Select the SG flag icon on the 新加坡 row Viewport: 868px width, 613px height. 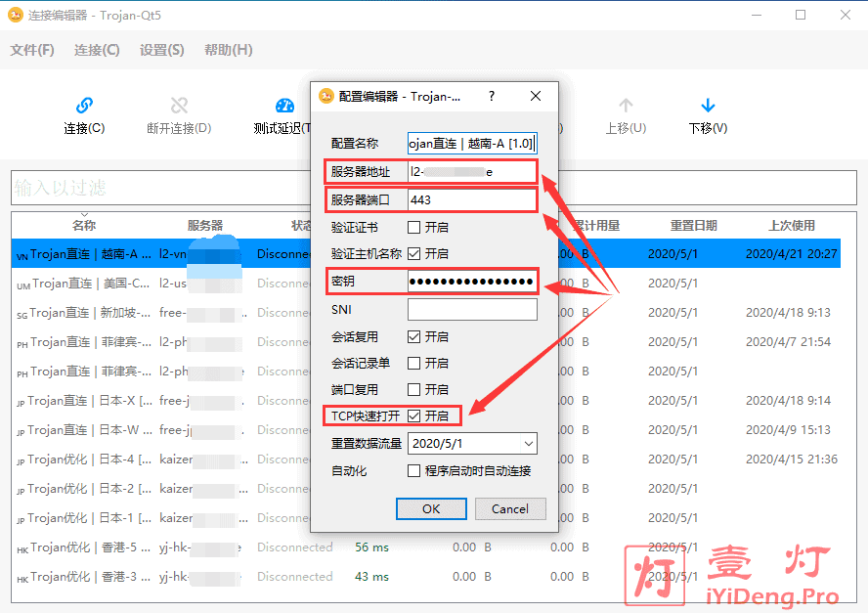coord(22,315)
